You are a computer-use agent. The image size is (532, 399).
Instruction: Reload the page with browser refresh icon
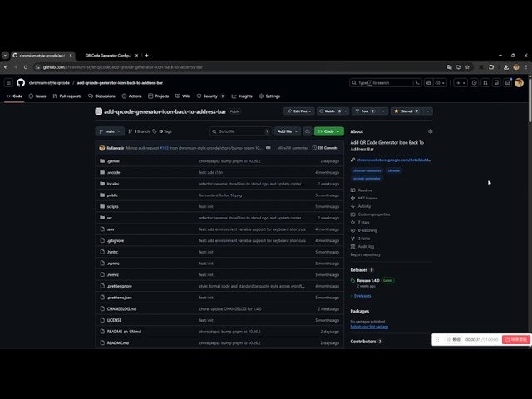coord(26,67)
